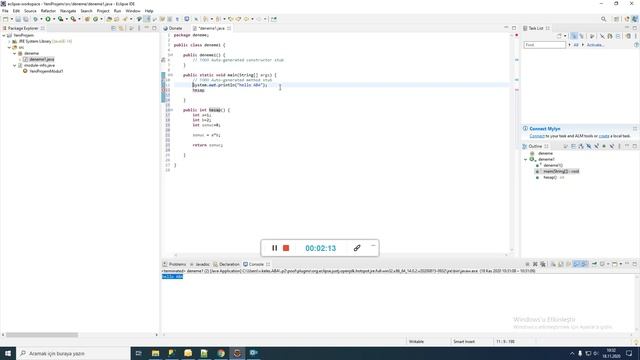
Task: Switch to the Declaration tab
Action: pos(227,264)
